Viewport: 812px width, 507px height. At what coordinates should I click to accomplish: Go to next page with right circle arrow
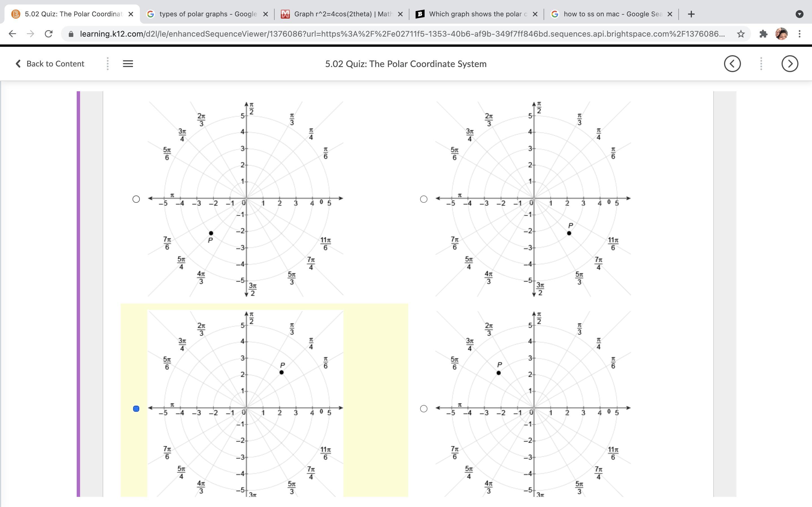tap(789, 64)
